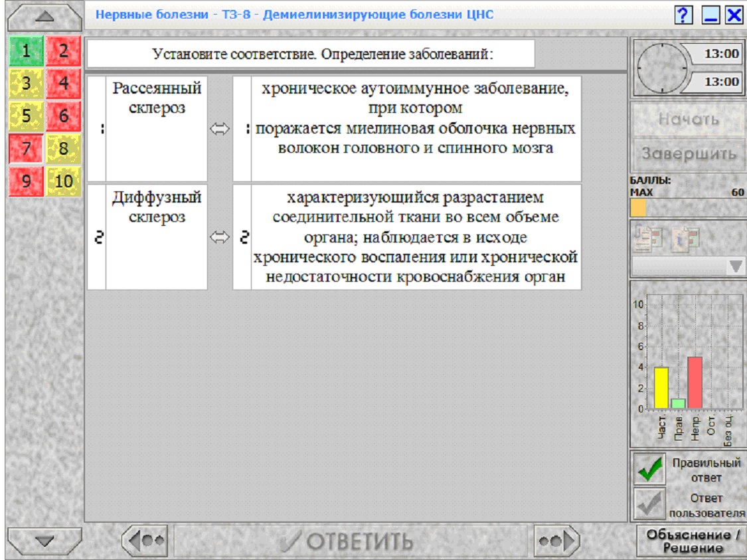Open the help question mark icon
The height and width of the screenshot is (560, 747).
(684, 15)
